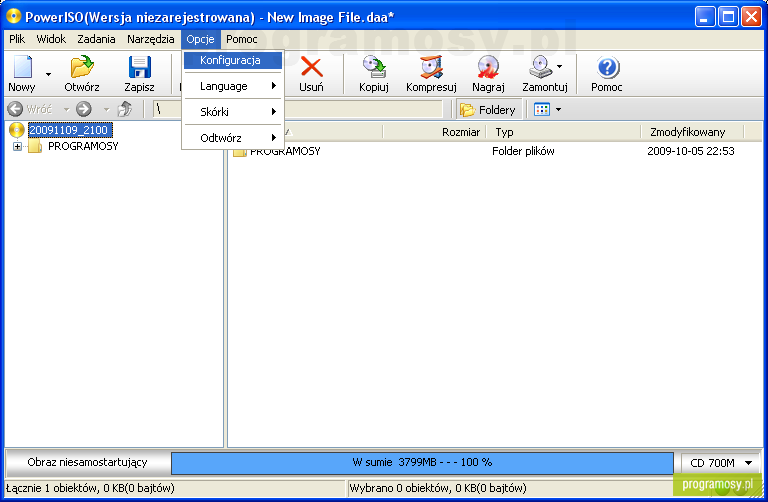Select Konfiguracja in Opcje menu
768x502 pixels.
coord(233,60)
